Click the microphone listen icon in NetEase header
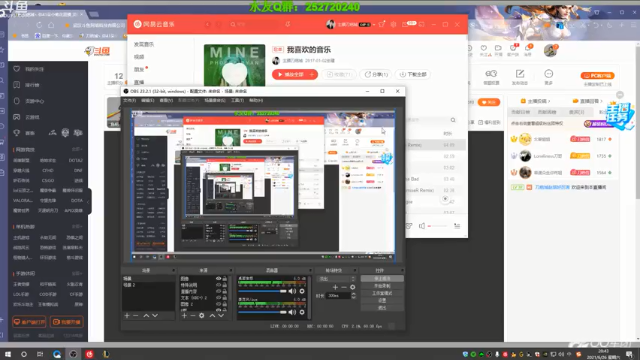This screenshot has width=640, height=360. (x=288, y=24)
